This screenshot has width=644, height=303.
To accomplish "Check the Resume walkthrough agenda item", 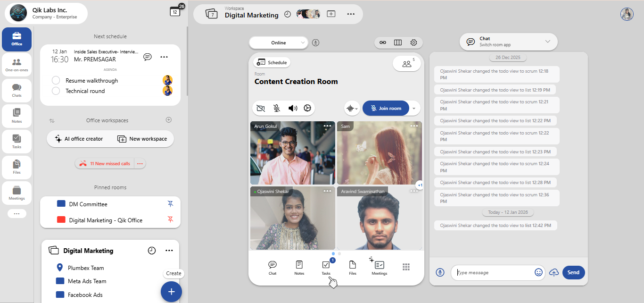I will tap(56, 80).
